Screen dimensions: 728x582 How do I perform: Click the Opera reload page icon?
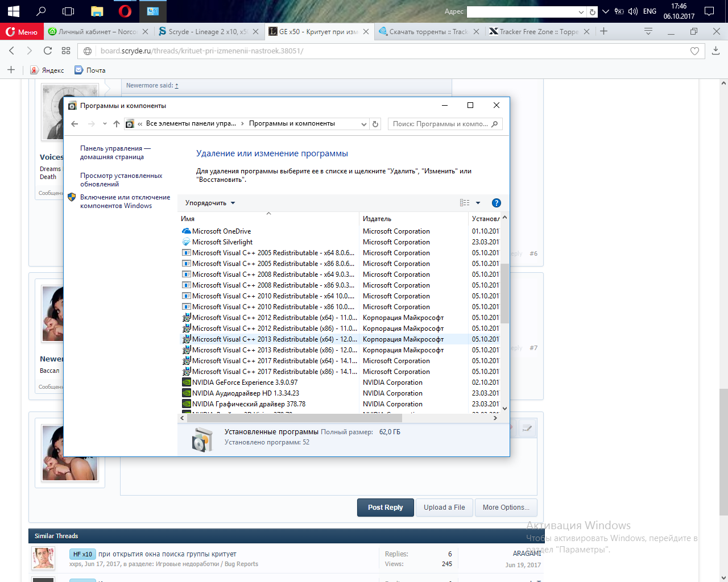(48, 51)
